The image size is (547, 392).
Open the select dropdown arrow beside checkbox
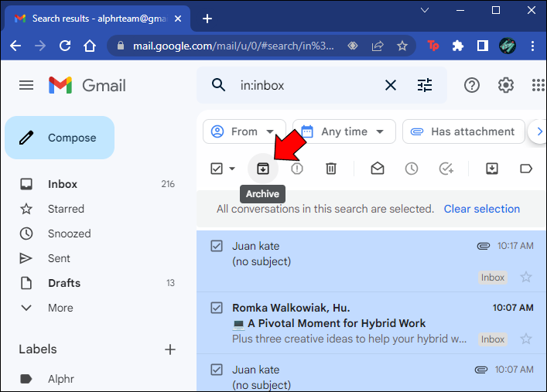(x=232, y=169)
